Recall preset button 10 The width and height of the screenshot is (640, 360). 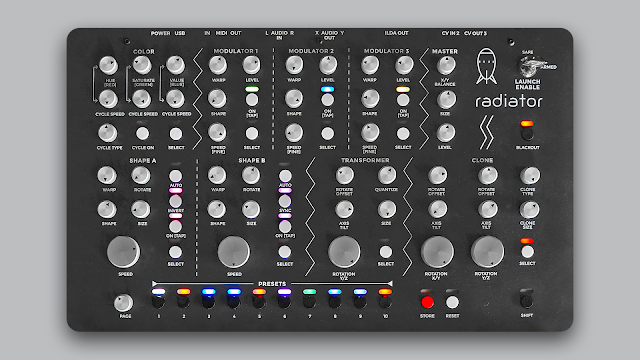(x=385, y=302)
